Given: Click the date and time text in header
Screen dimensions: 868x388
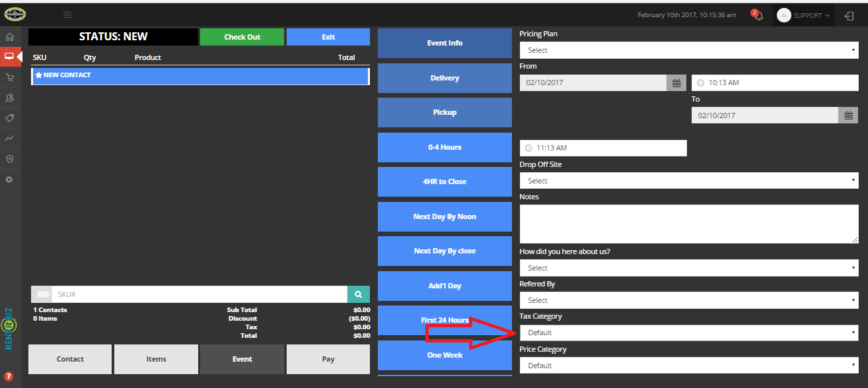Looking at the screenshot, I should point(686,15).
